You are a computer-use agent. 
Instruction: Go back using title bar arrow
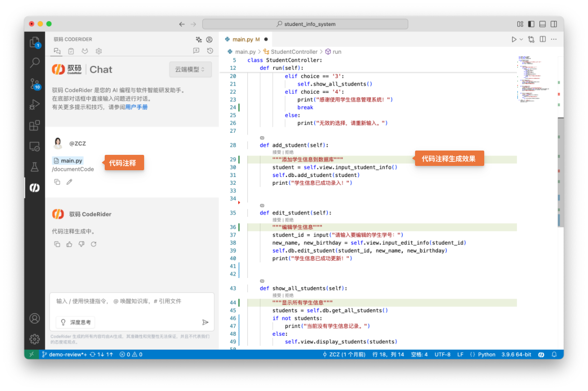[x=182, y=24]
